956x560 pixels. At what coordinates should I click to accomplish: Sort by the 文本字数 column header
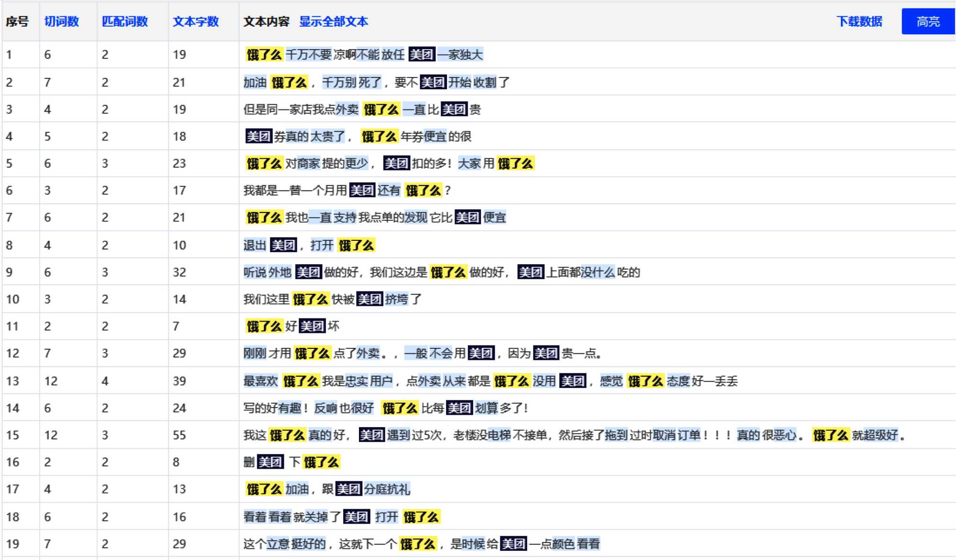196,22
